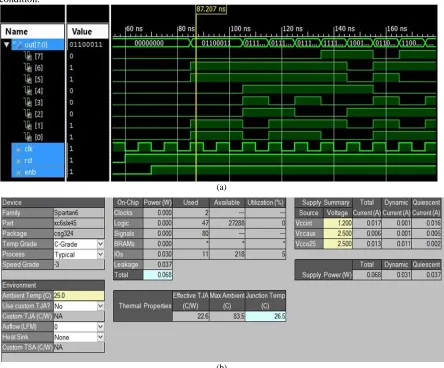The image size is (444, 368).
Task: Select bit [7] signal icon
Action: tap(28, 56)
